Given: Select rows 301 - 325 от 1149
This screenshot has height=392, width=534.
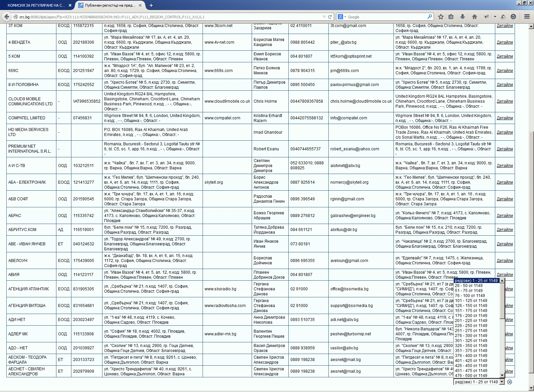Looking at the screenshot, I should (471, 341).
